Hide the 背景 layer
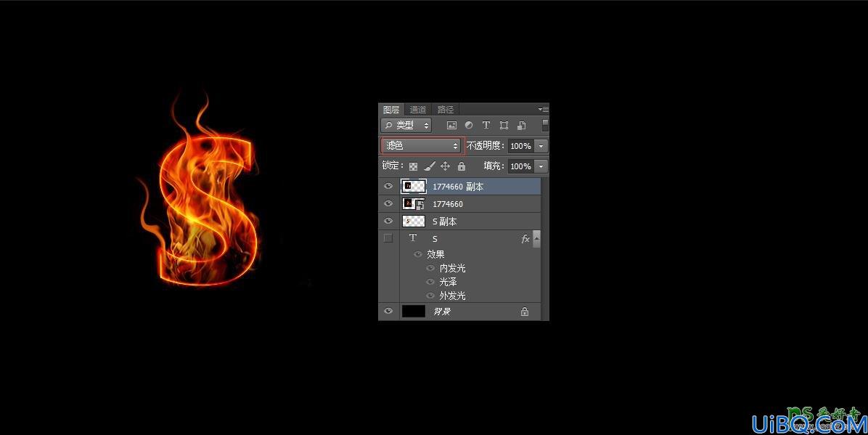The height and width of the screenshot is (435, 868). pyautogui.click(x=388, y=312)
